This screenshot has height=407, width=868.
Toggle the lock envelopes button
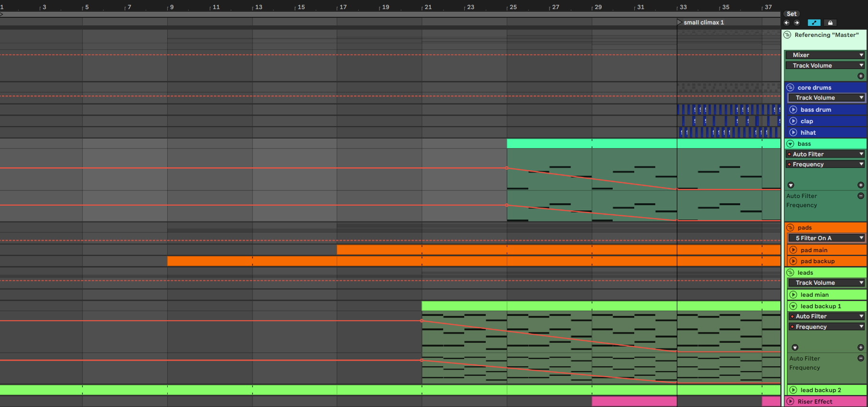tap(830, 23)
